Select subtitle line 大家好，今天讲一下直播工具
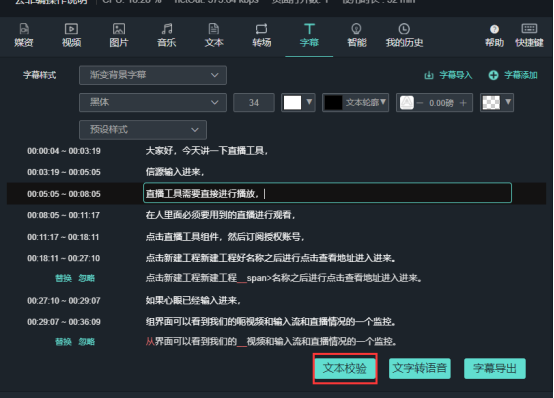Image resolution: width=554 pixels, height=398 pixels. tap(207, 151)
